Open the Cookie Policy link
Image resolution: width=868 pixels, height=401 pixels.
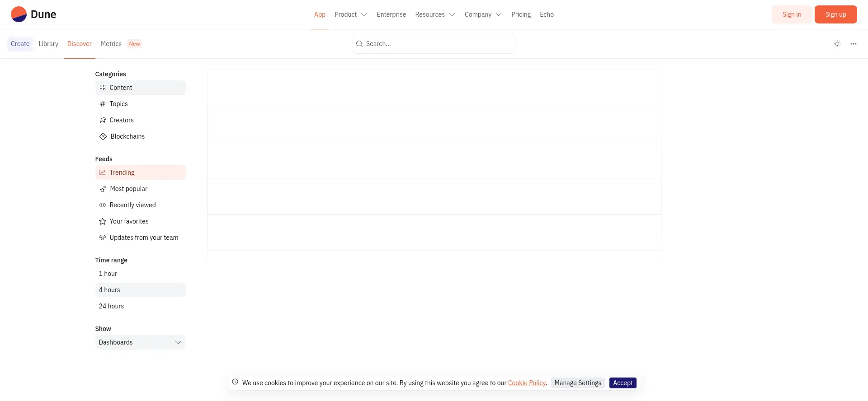(527, 383)
